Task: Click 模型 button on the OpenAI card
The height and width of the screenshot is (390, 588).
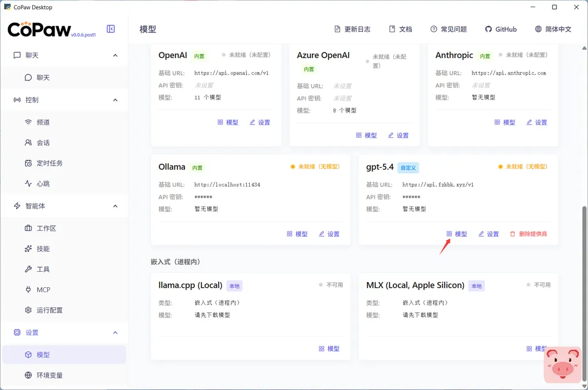Action: click(228, 122)
